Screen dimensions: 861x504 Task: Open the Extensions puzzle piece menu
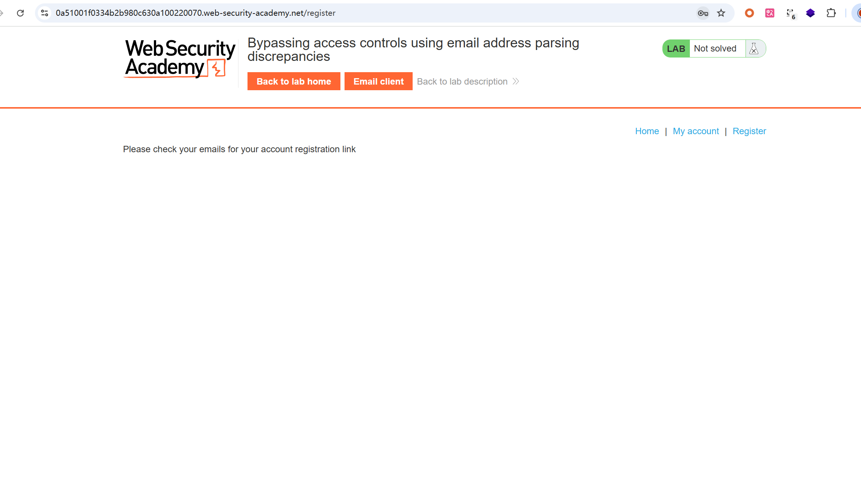click(831, 13)
